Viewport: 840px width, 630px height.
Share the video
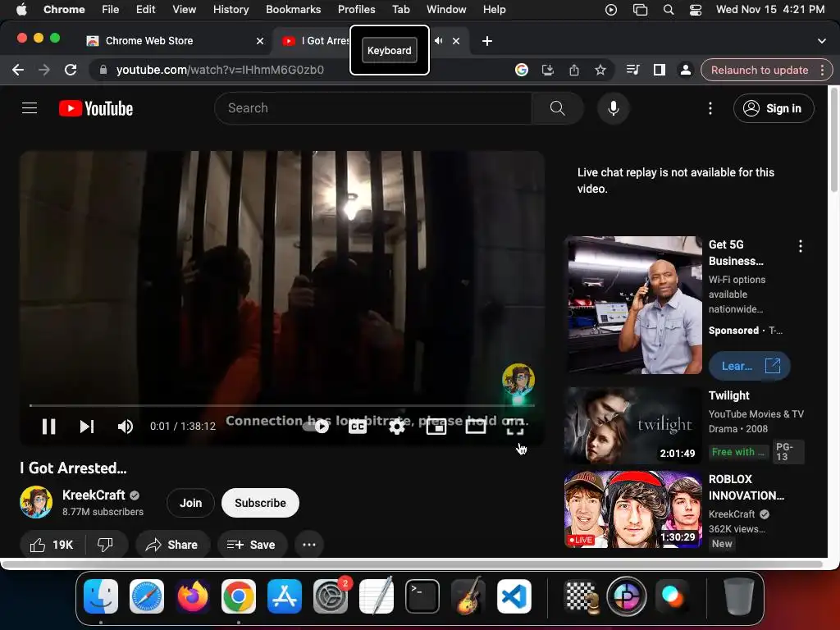(x=172, y=545)
